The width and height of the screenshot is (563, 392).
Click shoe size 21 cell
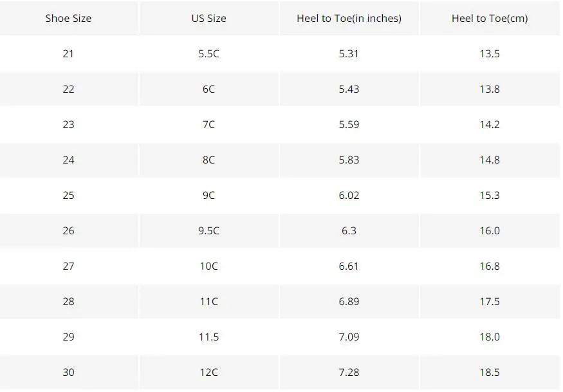pos(69,53)
